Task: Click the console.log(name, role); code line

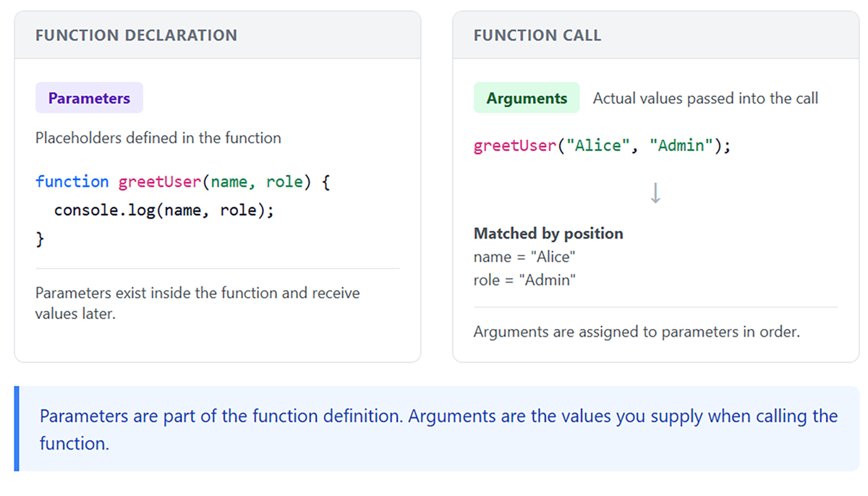Action: point(165,210)
